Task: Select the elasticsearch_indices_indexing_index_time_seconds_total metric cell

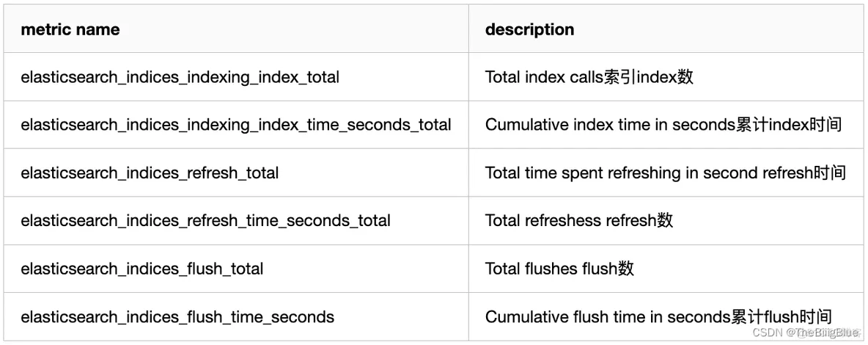Action: click(x=235, y=125)
